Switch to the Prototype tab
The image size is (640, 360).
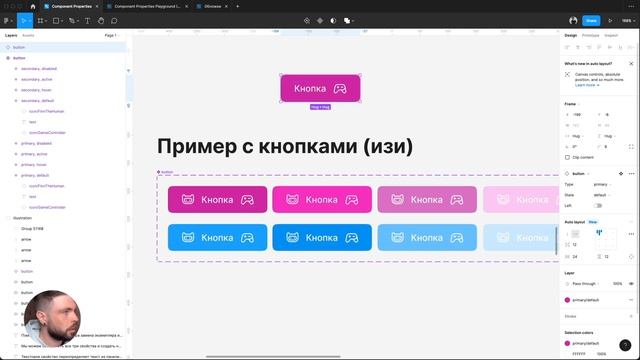590,36
